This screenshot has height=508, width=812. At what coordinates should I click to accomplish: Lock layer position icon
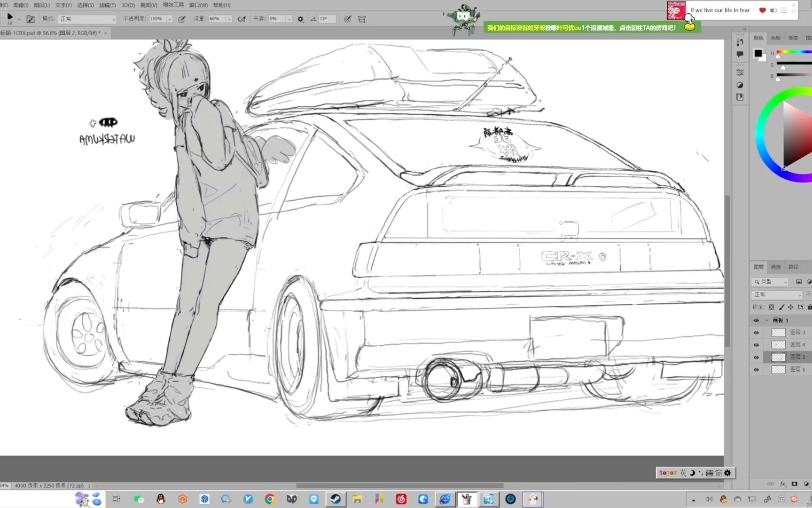791,307
